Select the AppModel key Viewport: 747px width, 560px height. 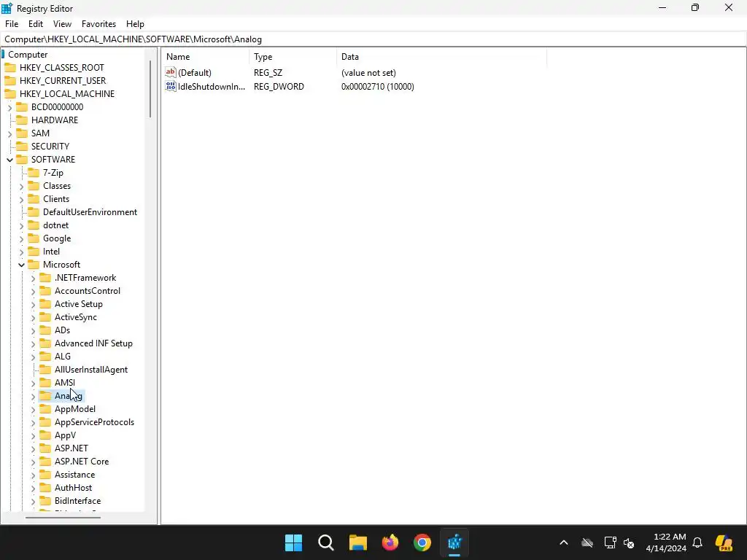(x=75, y=409)
